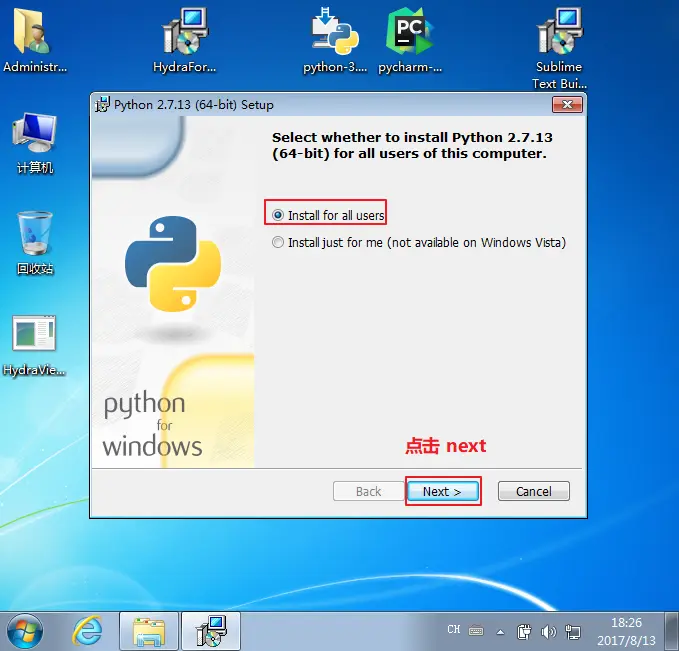
Task: Close the Python 2.7.13 Setup dialog
Action: pos(567,104)
